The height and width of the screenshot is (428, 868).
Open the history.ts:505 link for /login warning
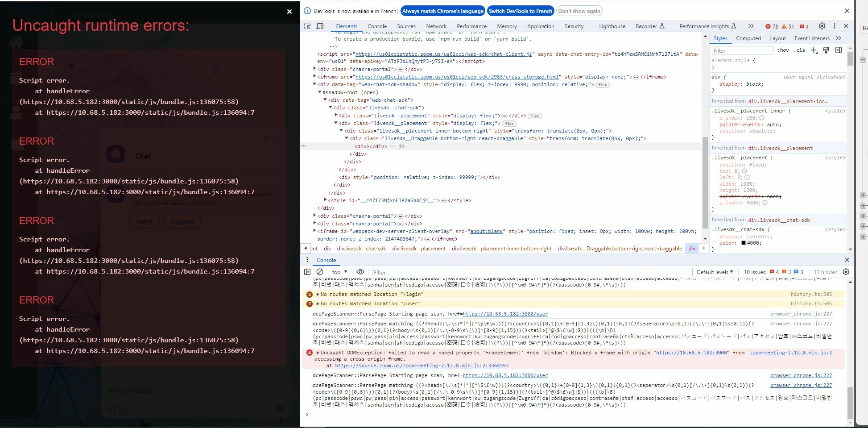point(811,294)
